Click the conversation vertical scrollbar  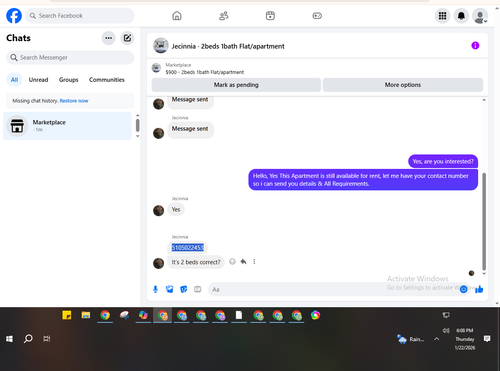[484, 221]
